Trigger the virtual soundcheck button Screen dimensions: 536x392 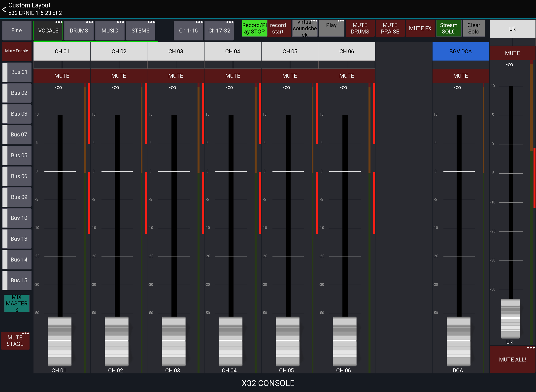(305, 28)
